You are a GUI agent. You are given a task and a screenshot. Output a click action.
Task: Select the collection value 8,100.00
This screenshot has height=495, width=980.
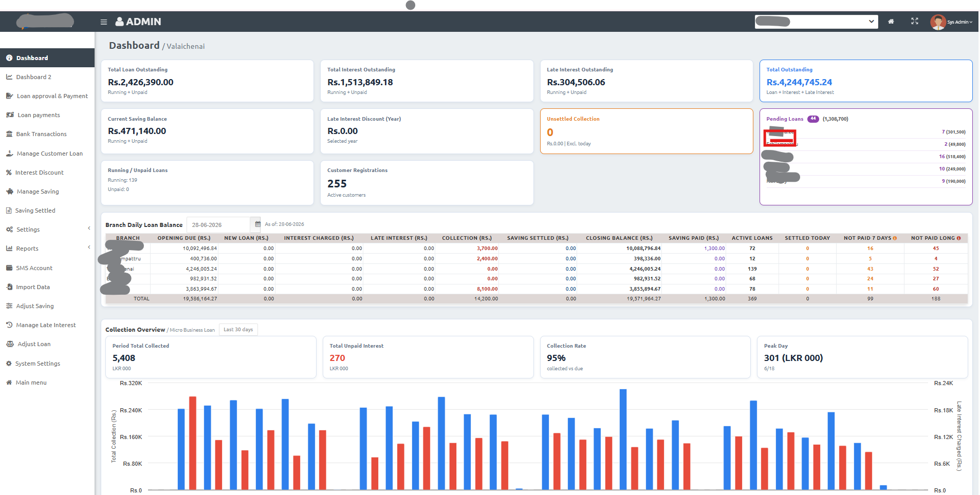pyautogui.click(x=487, y=289)
